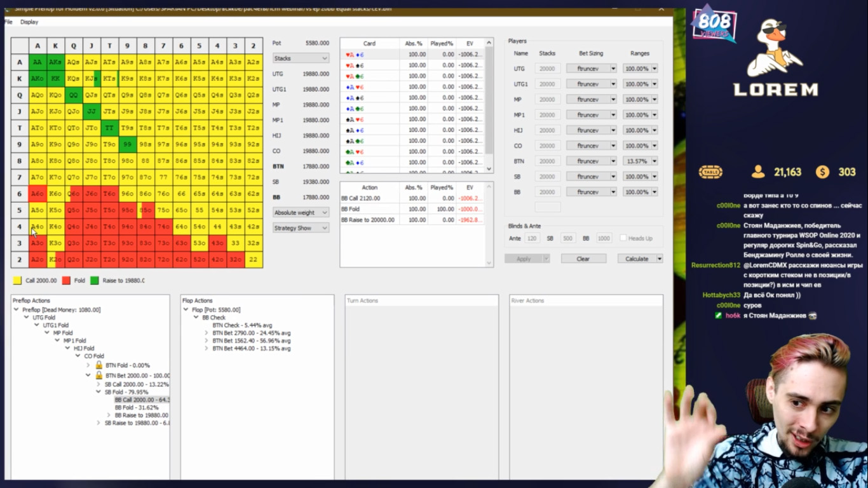The height and width of the screenshot is (488, 868).
Task: Open the Strategy Show dropdown
Action: [301, 227]
